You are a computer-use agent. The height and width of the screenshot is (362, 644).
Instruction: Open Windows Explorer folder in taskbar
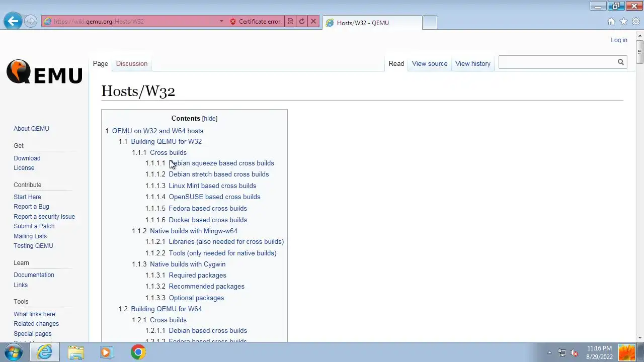coord(76,352)
